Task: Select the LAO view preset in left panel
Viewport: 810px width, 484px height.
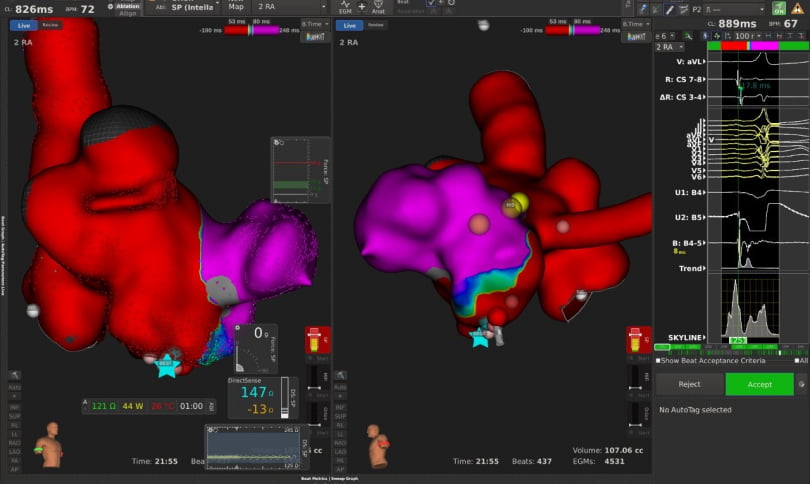Action: click(x=15, y=452)
